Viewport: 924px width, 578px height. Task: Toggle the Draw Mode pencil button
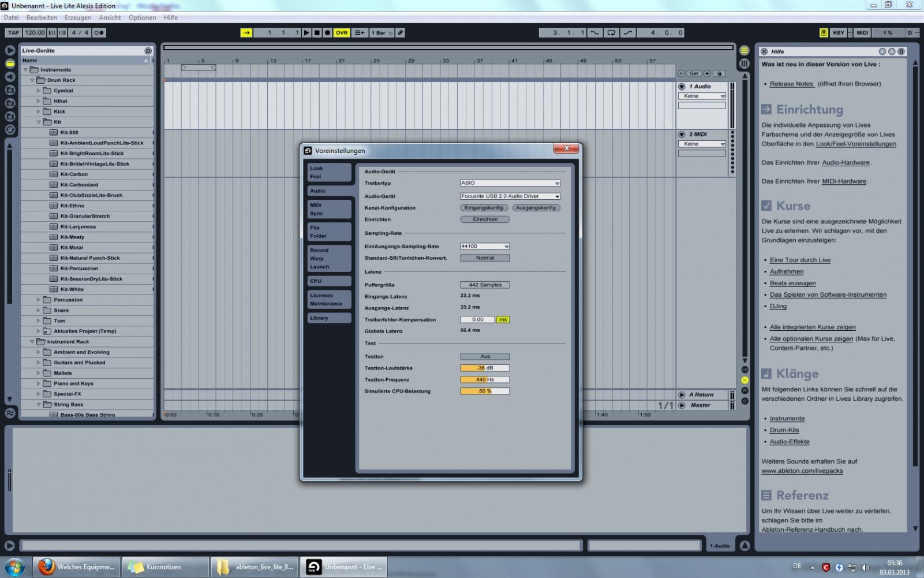click(401, 33)
